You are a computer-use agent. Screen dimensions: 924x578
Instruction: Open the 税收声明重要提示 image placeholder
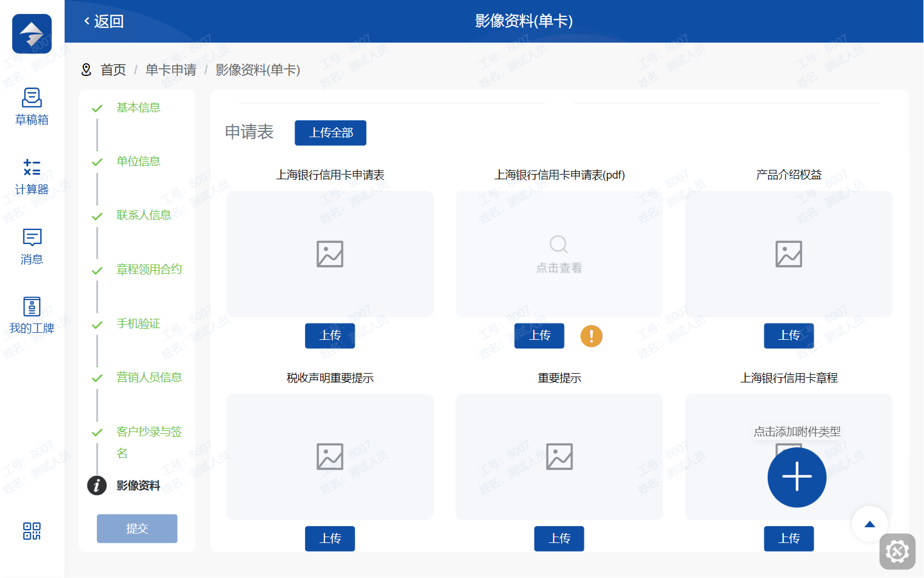[330, 457]
